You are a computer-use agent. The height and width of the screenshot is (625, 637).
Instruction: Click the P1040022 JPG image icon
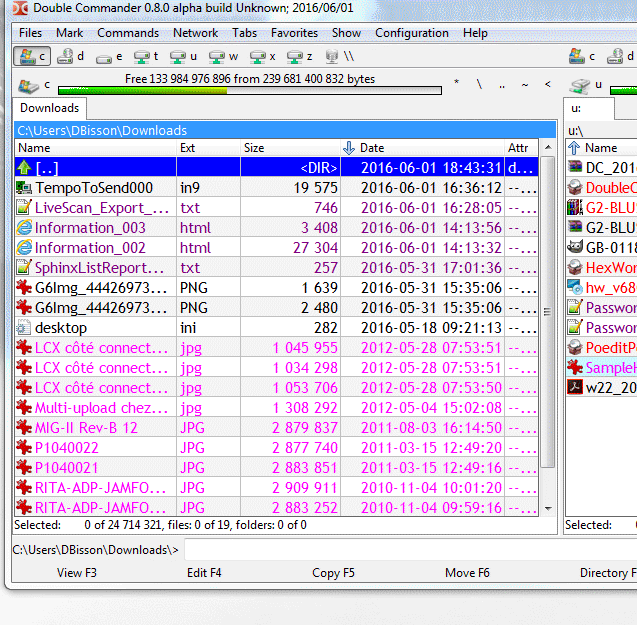24,447
